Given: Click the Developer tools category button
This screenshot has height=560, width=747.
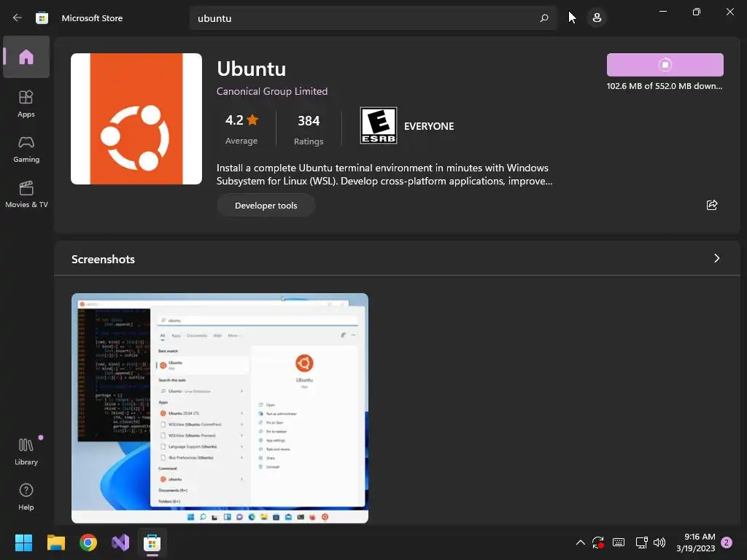Looking at the screenshot, I should pyautogui.click(x=266, y=205).
